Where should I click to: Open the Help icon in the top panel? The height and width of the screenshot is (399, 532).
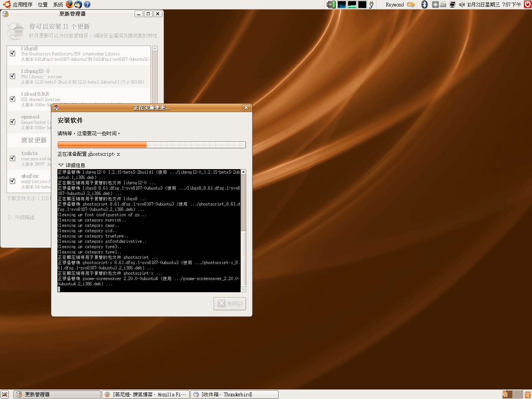coord(87,5)
